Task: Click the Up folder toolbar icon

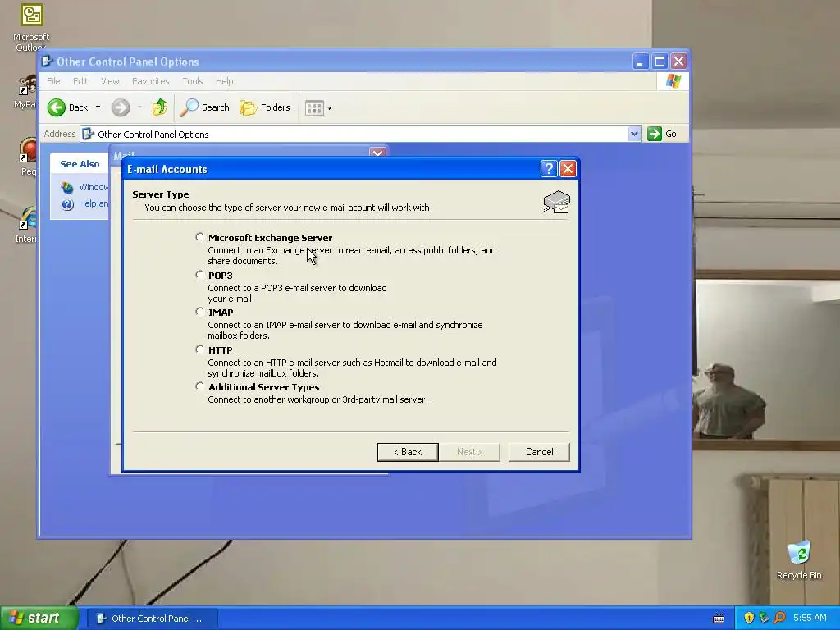Action: [160, 107]
